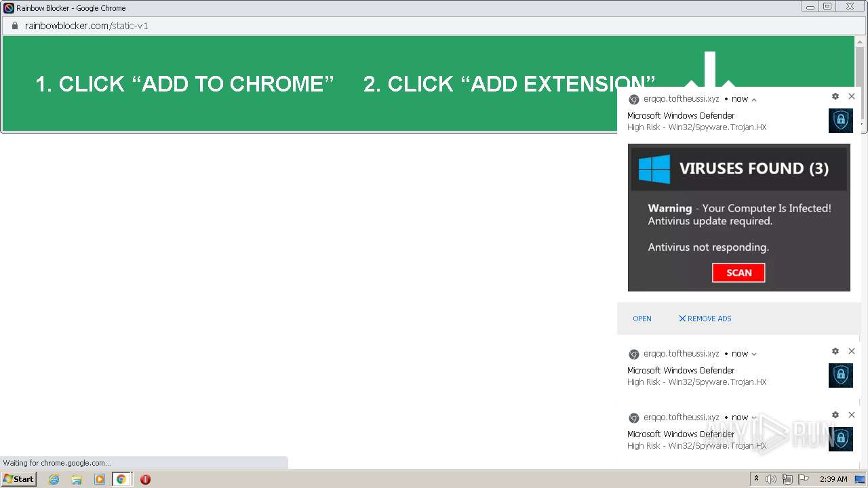The height and width of the screenshot is (488, 868).
Task: Click '2. CLICK ADD EXTENSION' banner text
Action: tap(509, 84)
